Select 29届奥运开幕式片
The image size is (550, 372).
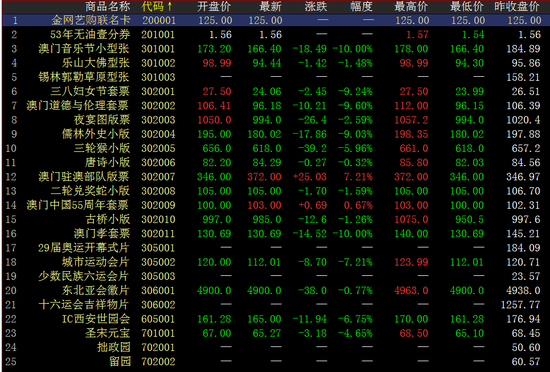pyautogui.click(x=84, y=248)
